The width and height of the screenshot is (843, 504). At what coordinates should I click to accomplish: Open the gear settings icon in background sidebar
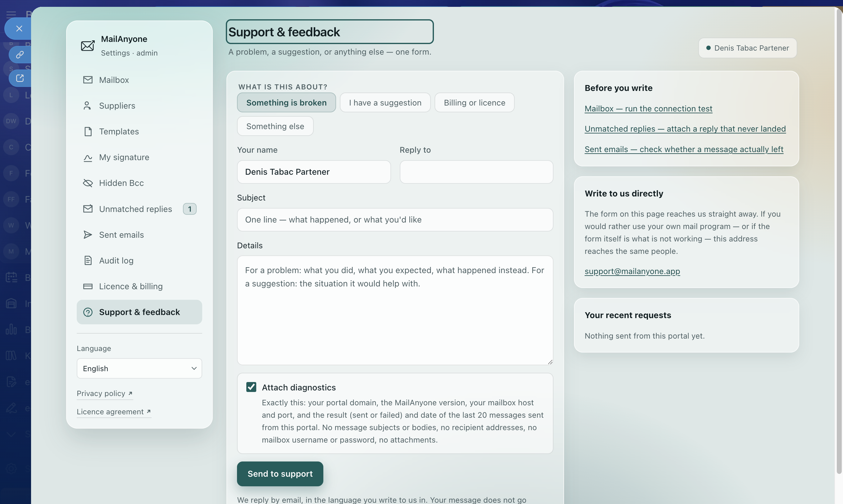point(11,469)
